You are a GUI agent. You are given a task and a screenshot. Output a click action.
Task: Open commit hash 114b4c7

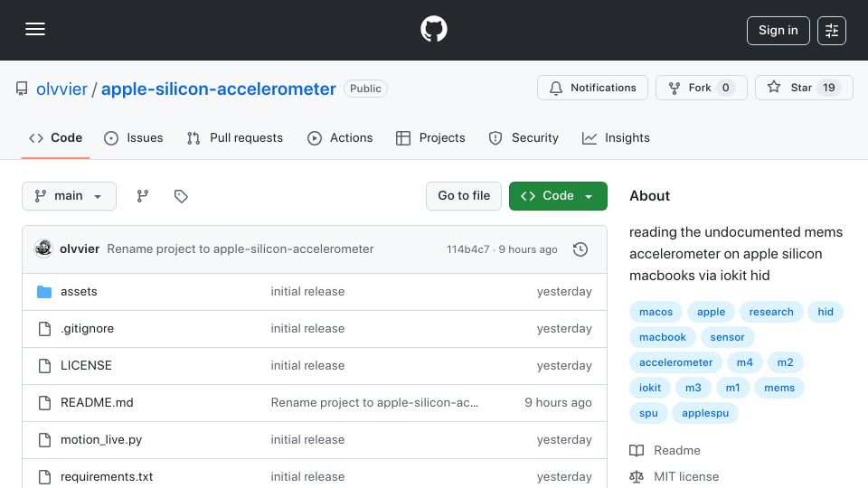467,249
